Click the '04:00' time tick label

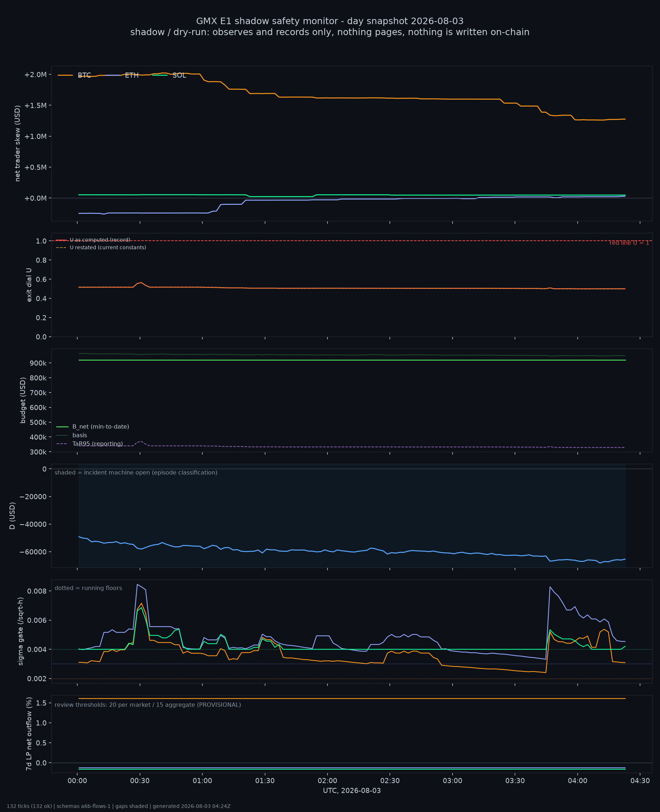click(x=577, y=781)
